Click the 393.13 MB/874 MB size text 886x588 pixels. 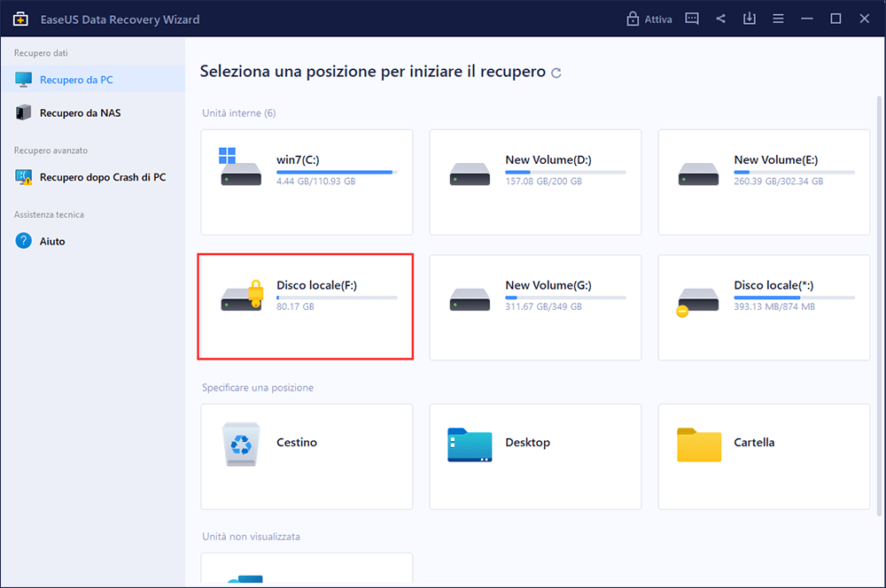[774, 306]
